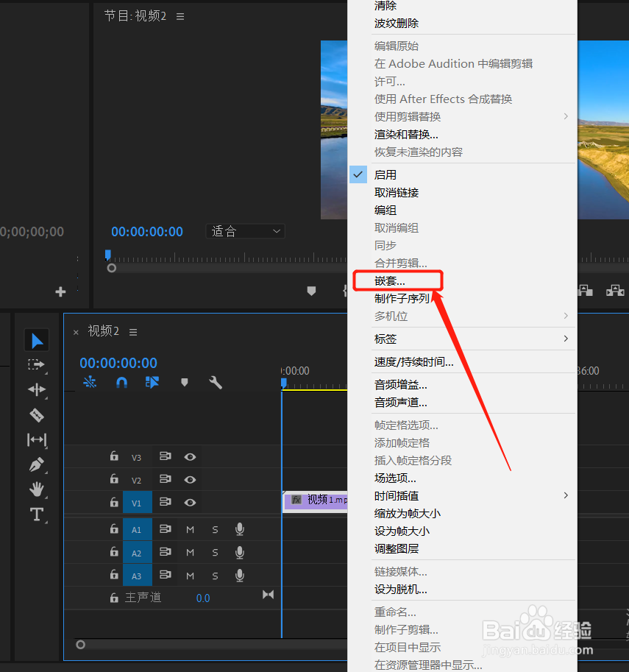Toggle sync lock for A2 track

(x=166, y=551)
